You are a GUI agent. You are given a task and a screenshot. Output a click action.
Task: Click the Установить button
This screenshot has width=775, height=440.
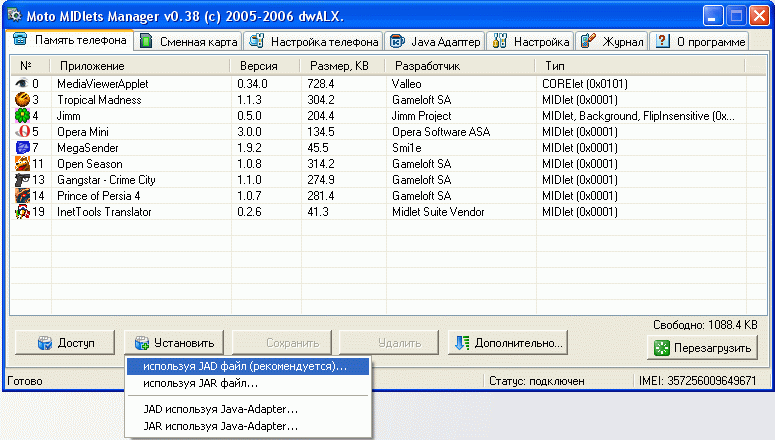pos(173,343)
